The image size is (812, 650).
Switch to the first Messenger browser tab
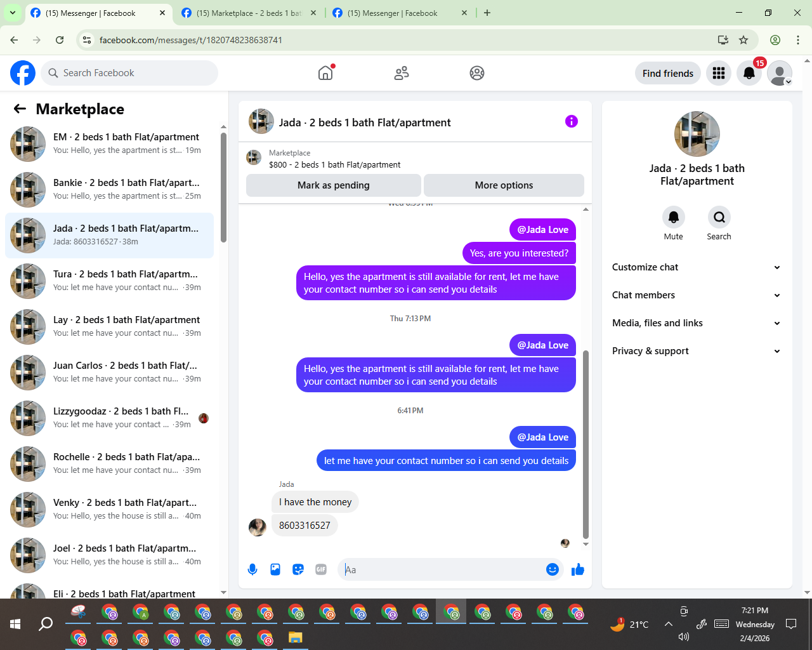click(99, 13)
